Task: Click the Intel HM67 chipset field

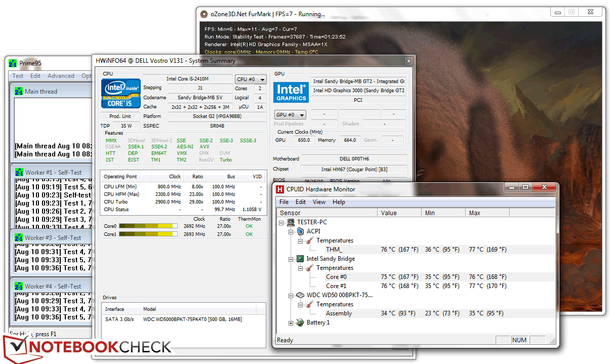Action: click(354, 169)
